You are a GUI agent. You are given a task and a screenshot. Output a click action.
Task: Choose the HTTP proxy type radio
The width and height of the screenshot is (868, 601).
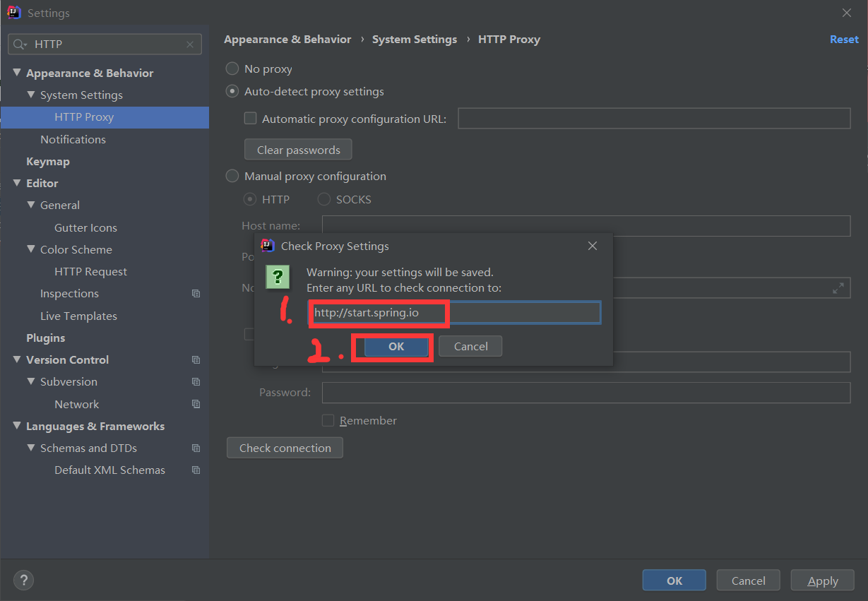pyautogui.click(x=250, y=200)
